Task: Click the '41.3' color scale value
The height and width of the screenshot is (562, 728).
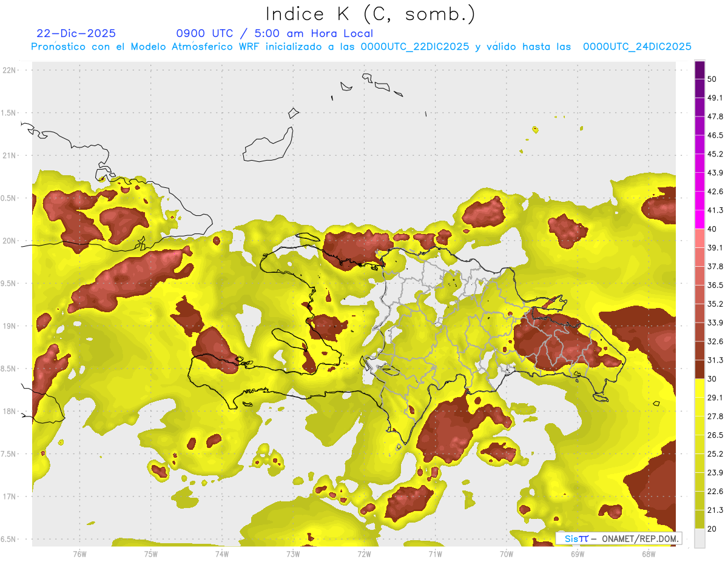Action: (x=715, y=210)
